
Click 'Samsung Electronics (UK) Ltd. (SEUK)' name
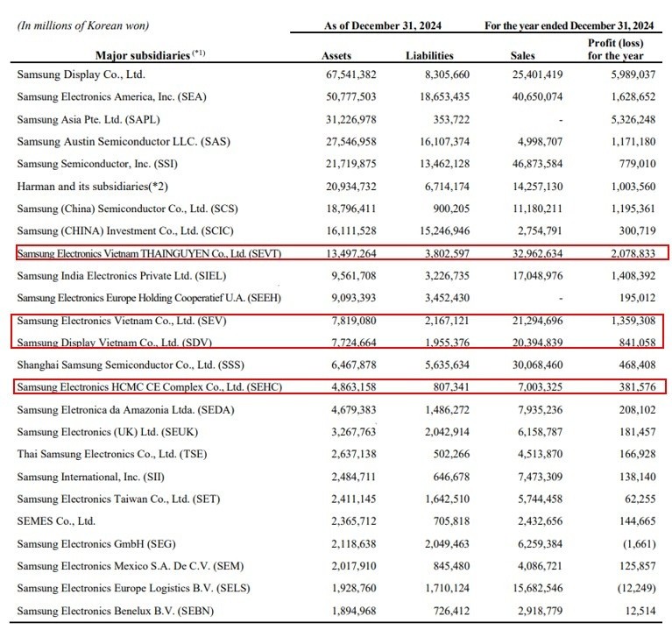click(x=108, y=432)
